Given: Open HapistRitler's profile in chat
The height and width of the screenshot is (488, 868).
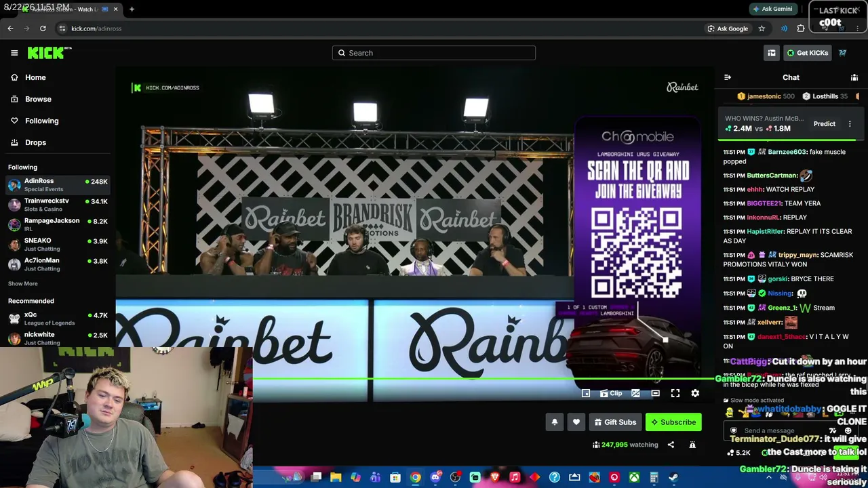Looking at the screenshot, I should point(765,231).
